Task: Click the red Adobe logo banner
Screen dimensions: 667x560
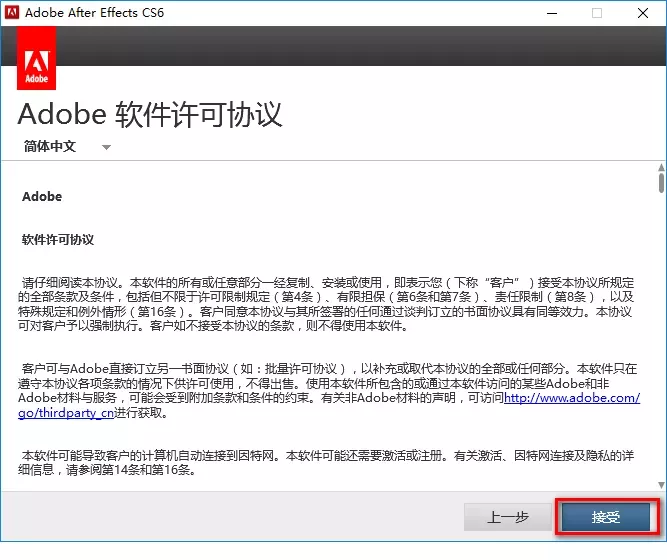Action: (x=37, y=59)
